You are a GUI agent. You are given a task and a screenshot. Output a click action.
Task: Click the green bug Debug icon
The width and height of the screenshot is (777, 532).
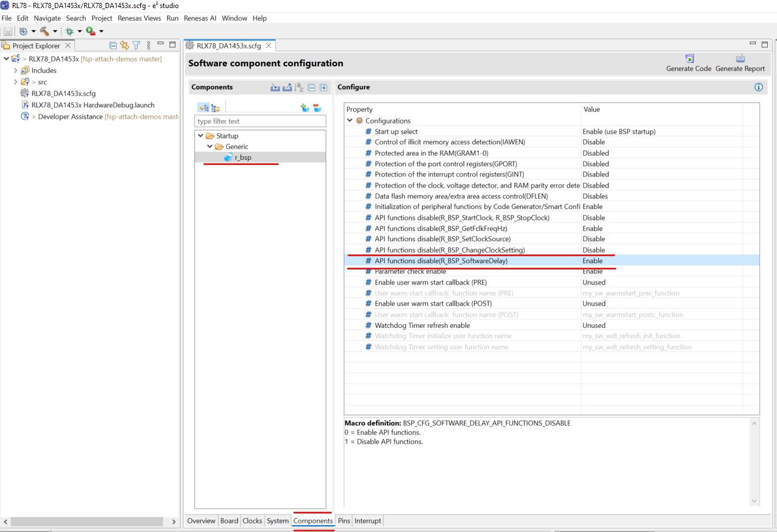point(69,31)
